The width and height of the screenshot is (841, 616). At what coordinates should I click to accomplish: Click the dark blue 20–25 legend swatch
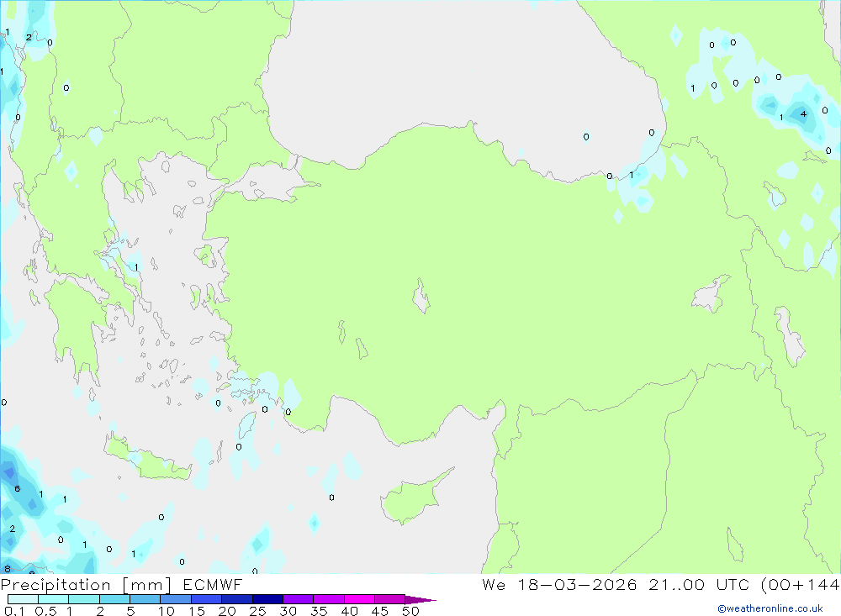click(x=237, y=599)
